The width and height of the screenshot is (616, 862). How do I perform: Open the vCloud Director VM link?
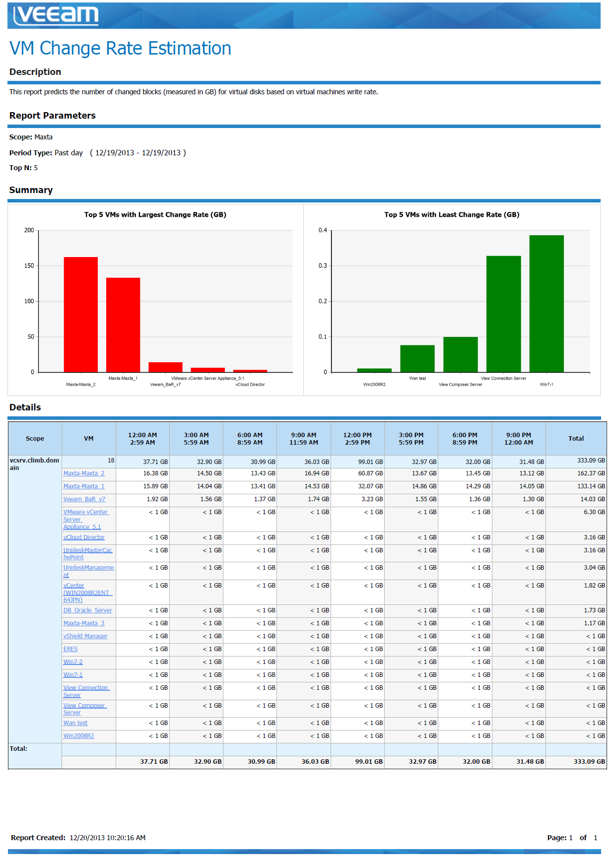coord(84,537)
